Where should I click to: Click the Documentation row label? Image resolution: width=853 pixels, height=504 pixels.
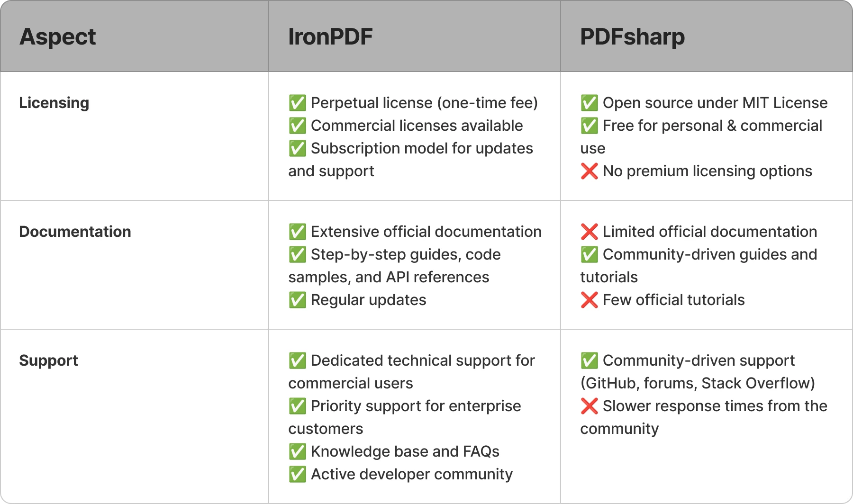75,232
